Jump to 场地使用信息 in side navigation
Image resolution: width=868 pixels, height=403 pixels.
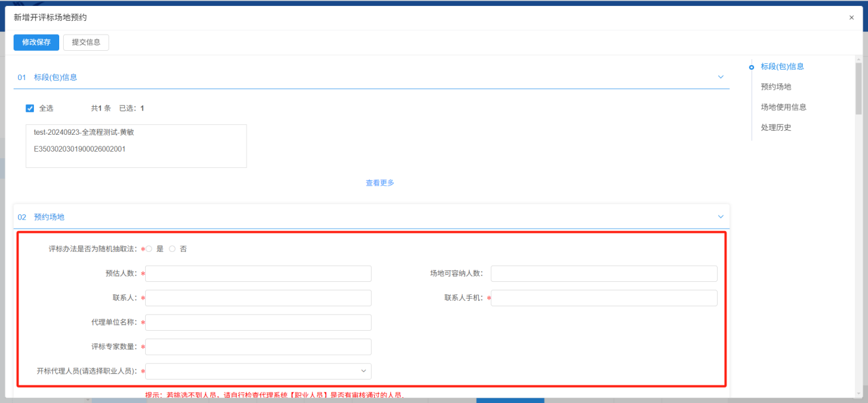coord(783,107)
